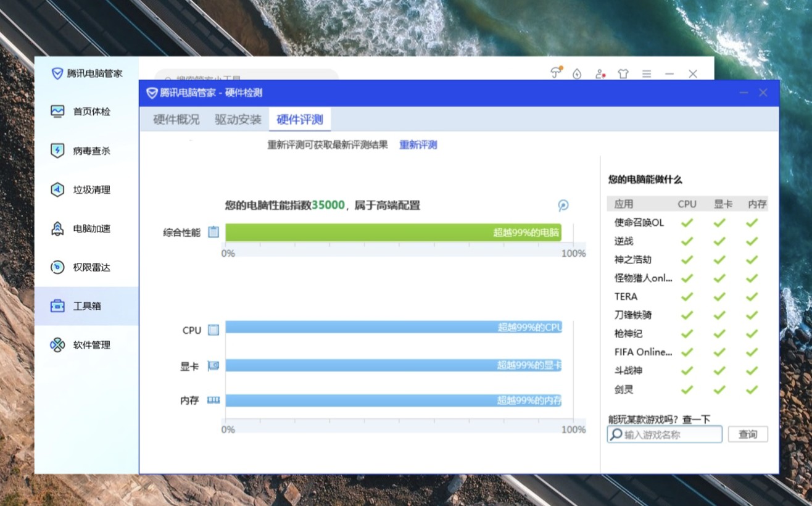812x506 pixels.
Task: Switch to the 硬件概况 tab
Action: click(176, 120)
